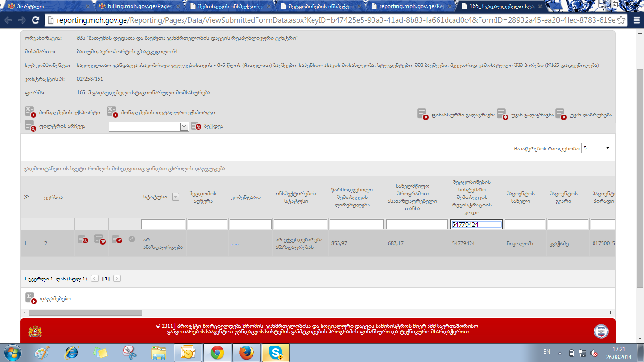The height and width of the screenshot is (362, 644).
Task: Click the red pencil edit icon in row 1
Action: (x=117, y=239)
